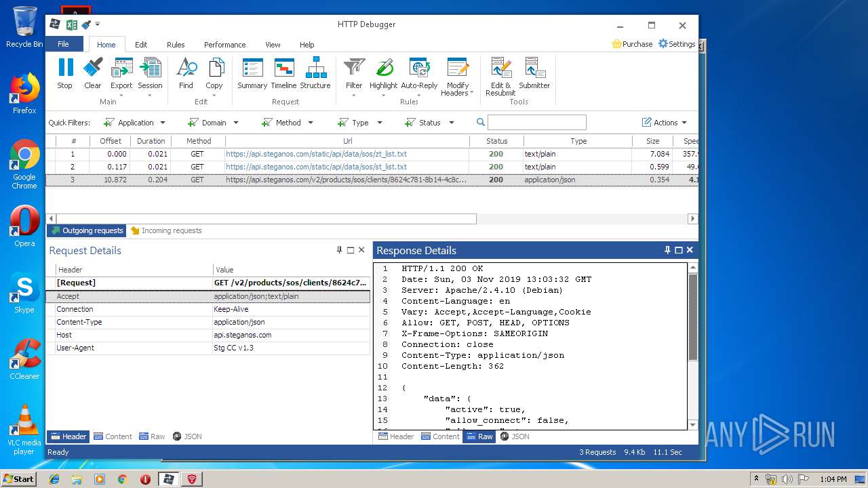Viewport: 868px width, 488px height.
Task: Open the Actions dropdown
Action: point(665,123)
